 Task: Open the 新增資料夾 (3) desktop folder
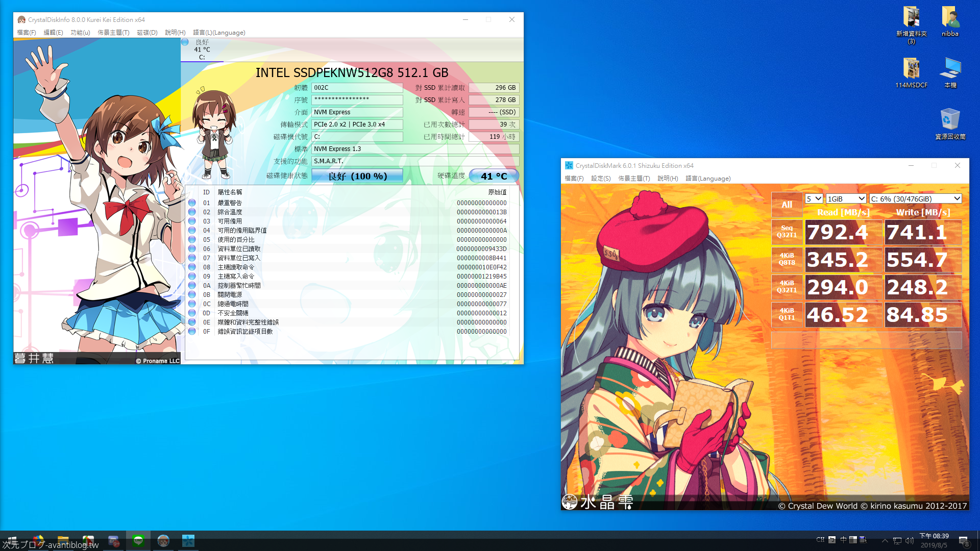point(911,24)
